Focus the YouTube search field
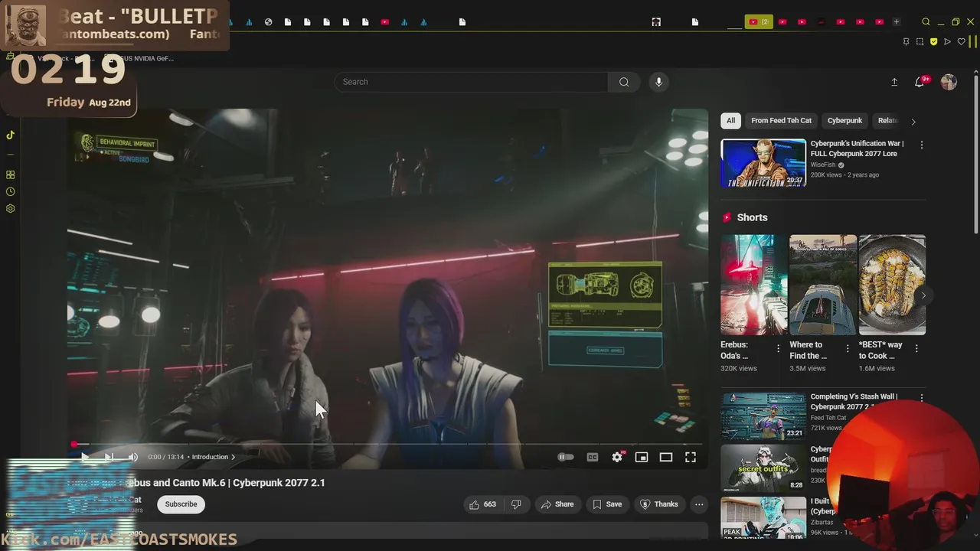Viewport: 980px width, 551px height. point(471,82)
